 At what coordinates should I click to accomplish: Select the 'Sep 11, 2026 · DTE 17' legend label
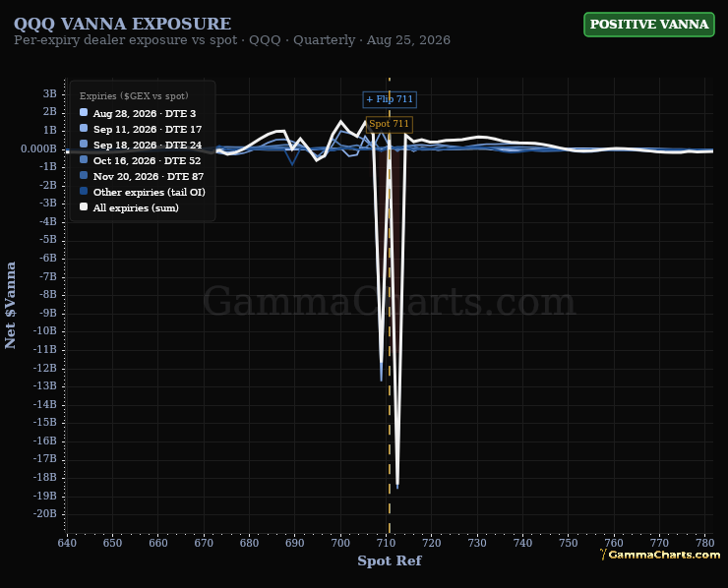(148, 130)
